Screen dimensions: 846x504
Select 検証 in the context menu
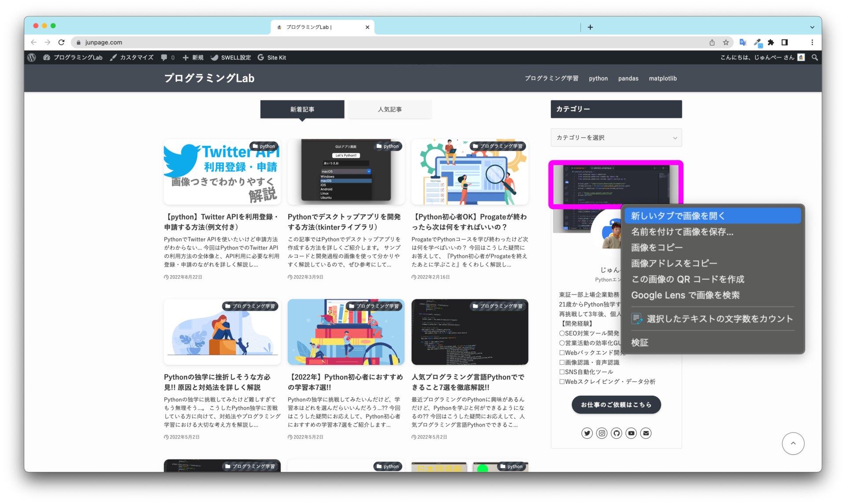640,342
